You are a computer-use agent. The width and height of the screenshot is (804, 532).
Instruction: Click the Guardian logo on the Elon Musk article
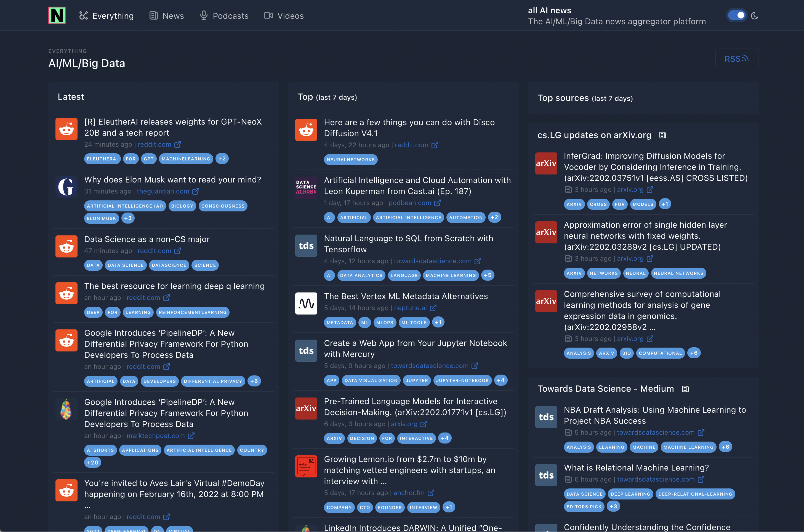pos(66,187)
